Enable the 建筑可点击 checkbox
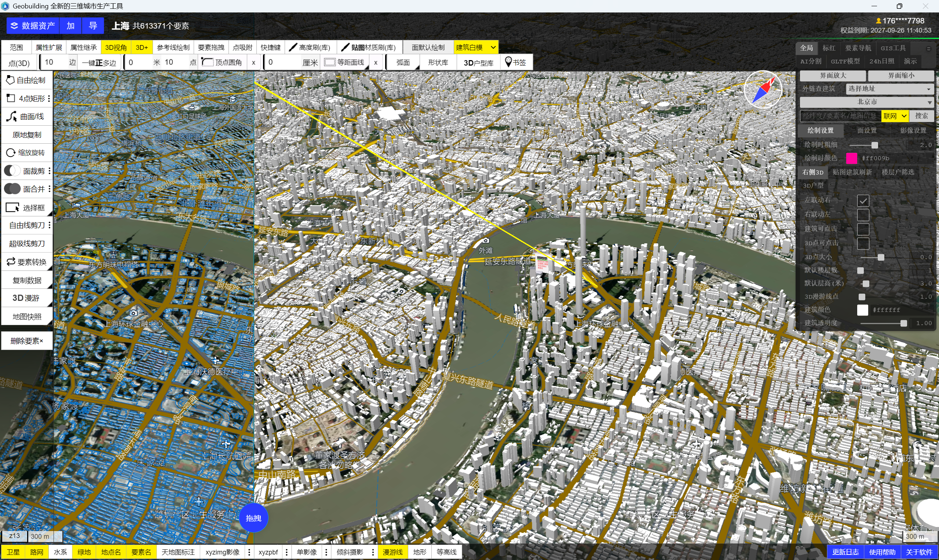 point(863,229)
